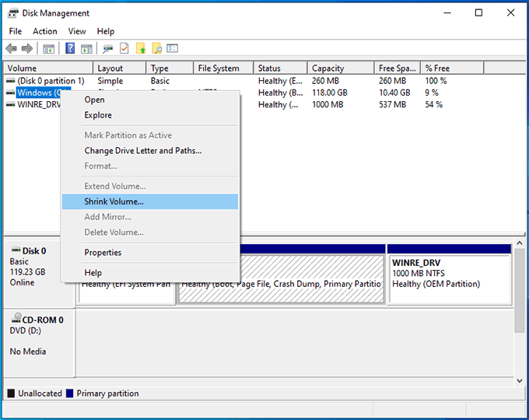Click the Forward arrow toolbar icon
This screenshot has width=529, height=420.
click(27, 49)
